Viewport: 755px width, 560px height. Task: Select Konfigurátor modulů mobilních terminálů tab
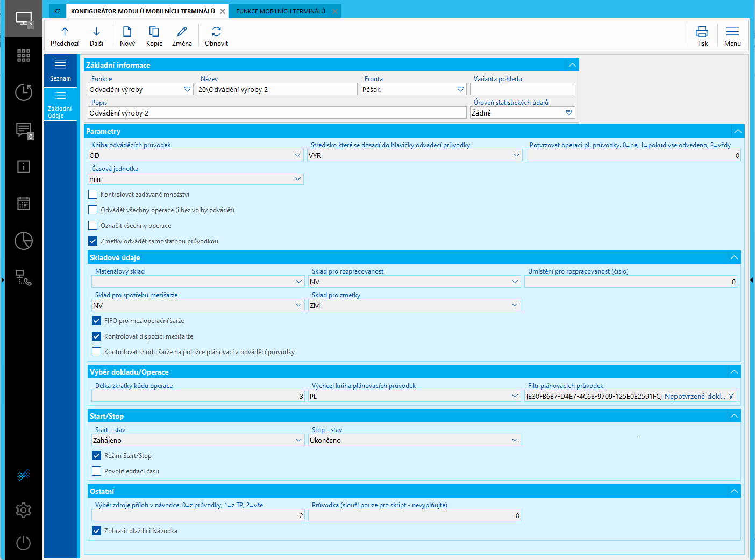coord(143,11)
